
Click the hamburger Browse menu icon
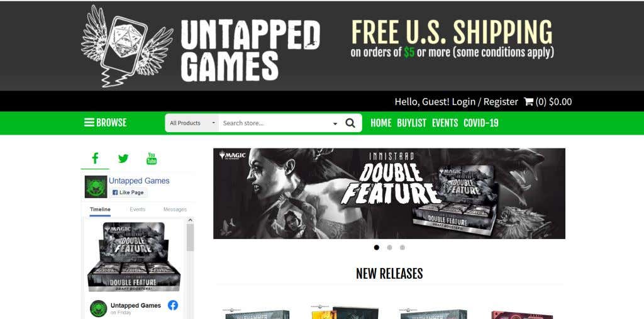click(x=89, y=123)
